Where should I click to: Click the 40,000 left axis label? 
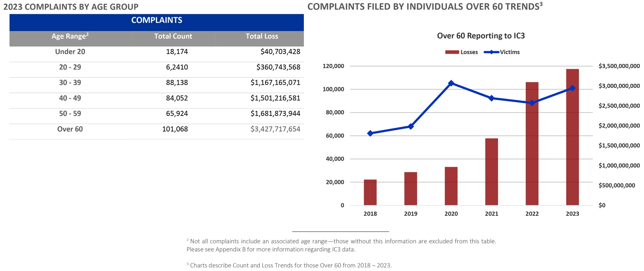pyautogui.click(x=335, y=159)
